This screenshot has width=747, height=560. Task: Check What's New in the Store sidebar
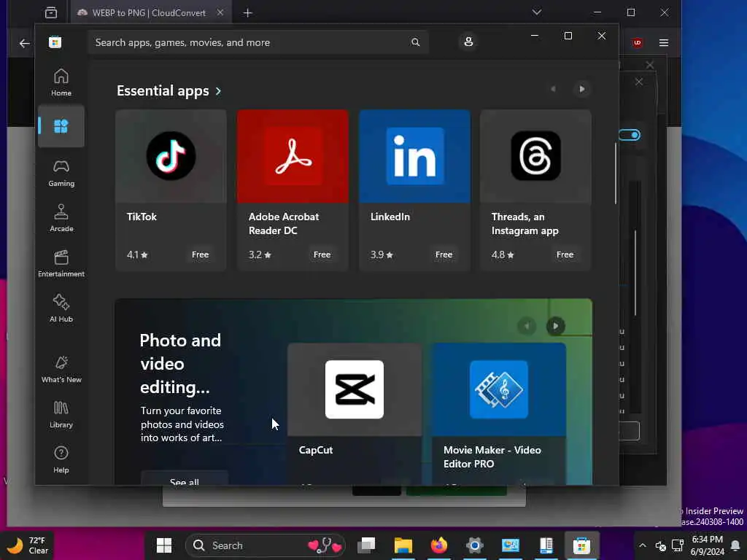pos(61,369)
